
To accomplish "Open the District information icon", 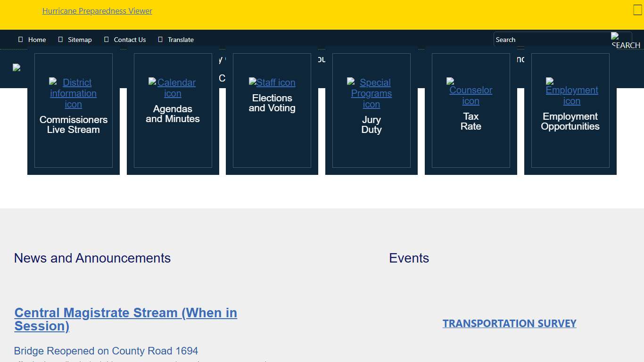I will click(73, 93).
